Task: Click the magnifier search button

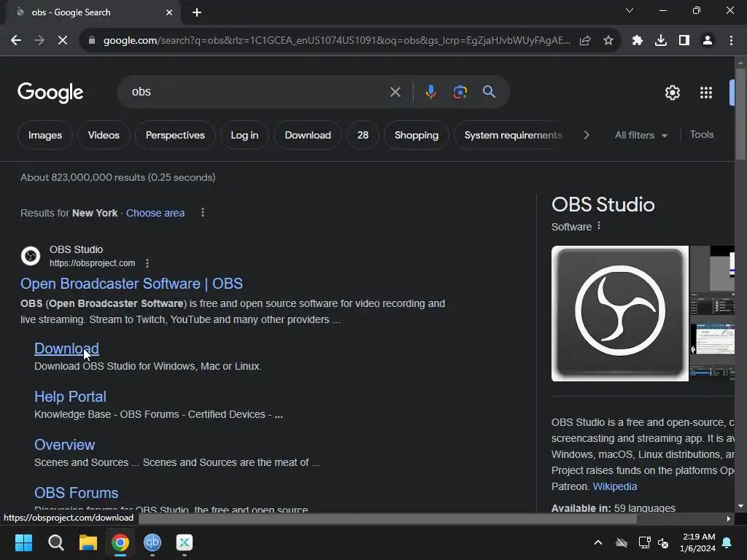Action: [489, 92]
